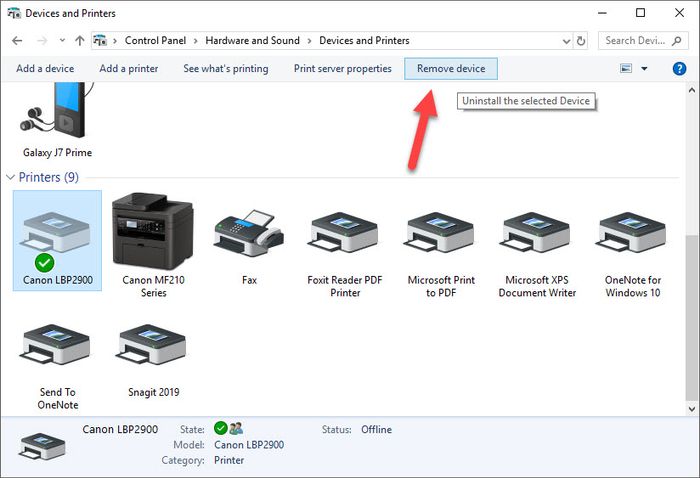Click Remove device button
700x478 pixels.
point(451,68)
